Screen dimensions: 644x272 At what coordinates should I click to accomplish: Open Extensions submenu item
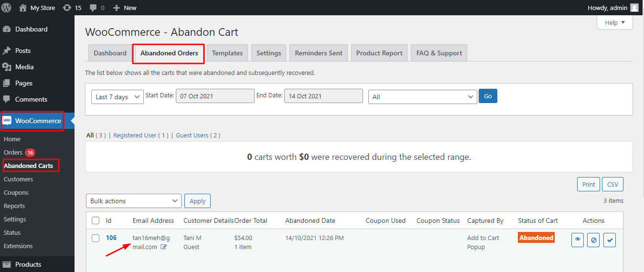coord(18,246)
